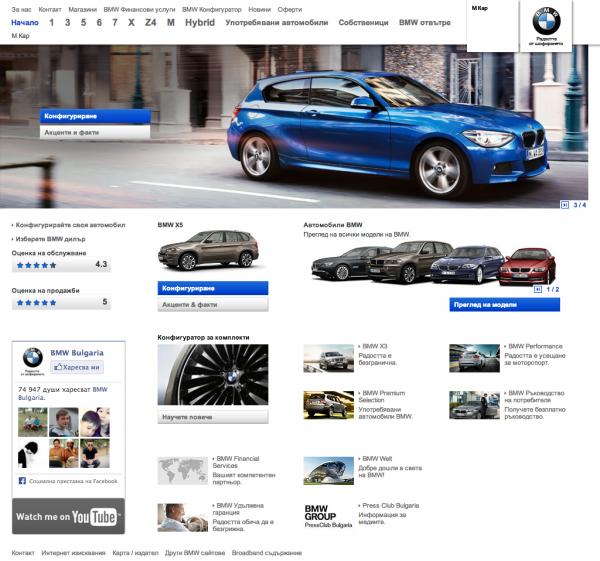Click the Facebook icon in the social widget
Screen dimensions: 600x561
[22, 481]
